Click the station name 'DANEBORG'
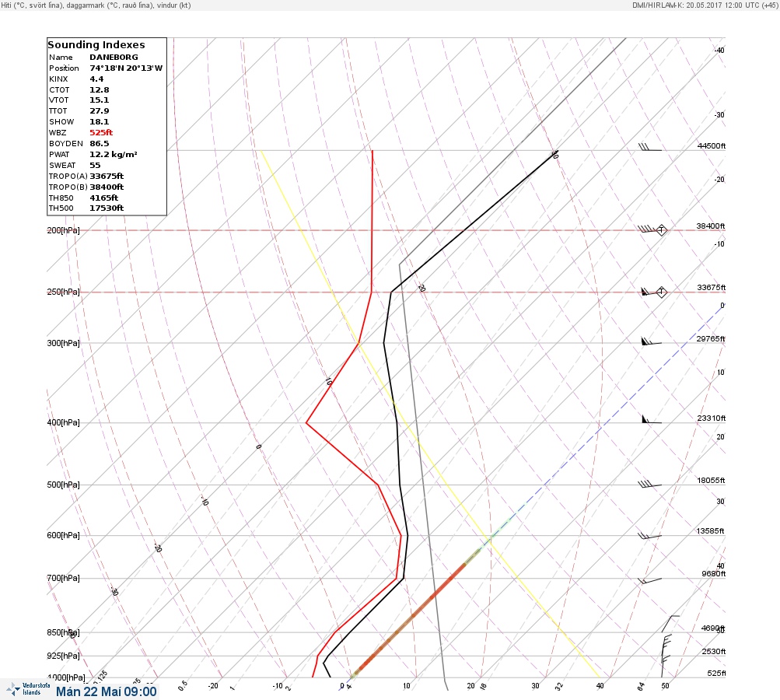Screen dimensions: 780x700 coord(114,58)
